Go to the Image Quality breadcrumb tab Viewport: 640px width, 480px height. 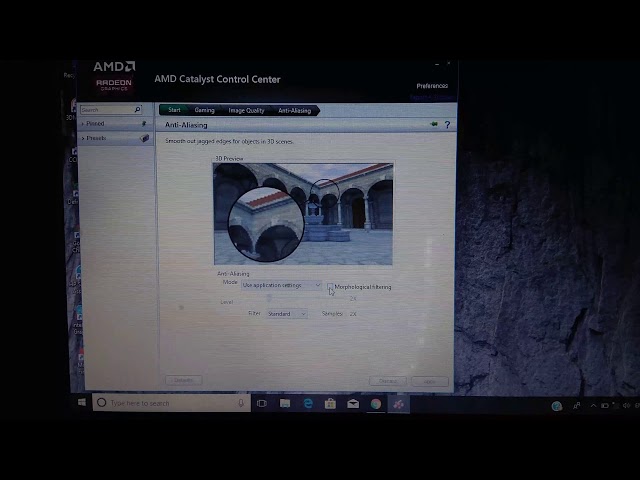click(246, 110)
